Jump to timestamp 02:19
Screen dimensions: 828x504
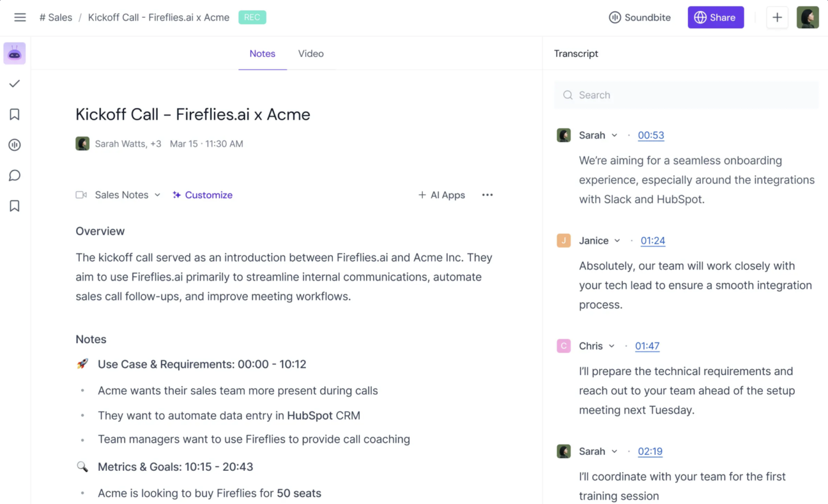[650, 451]
